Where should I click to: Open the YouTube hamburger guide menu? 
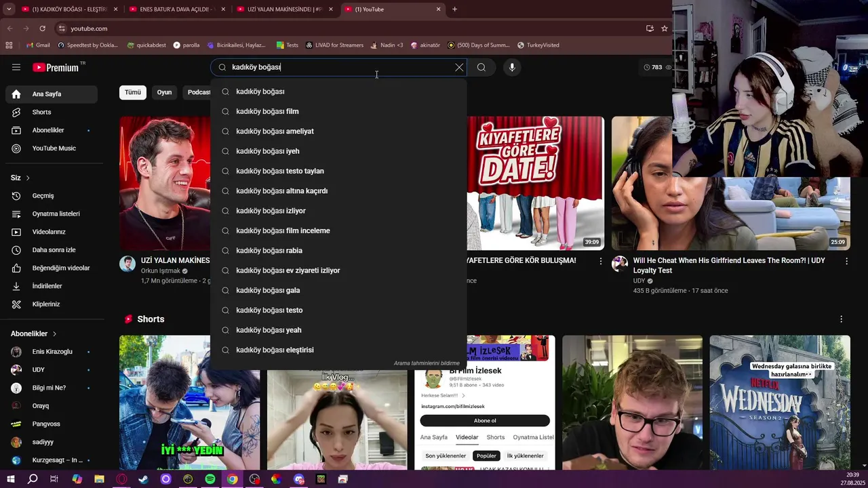16,67
